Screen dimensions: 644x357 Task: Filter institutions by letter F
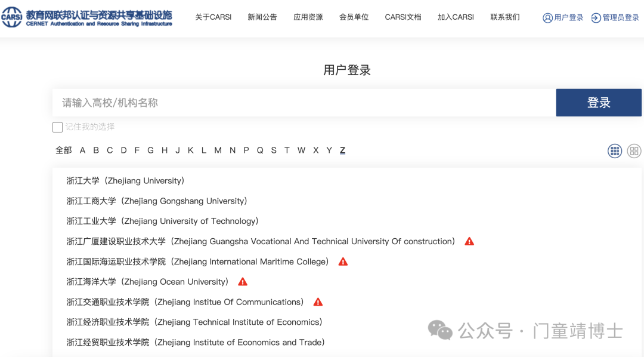(137, 150)
